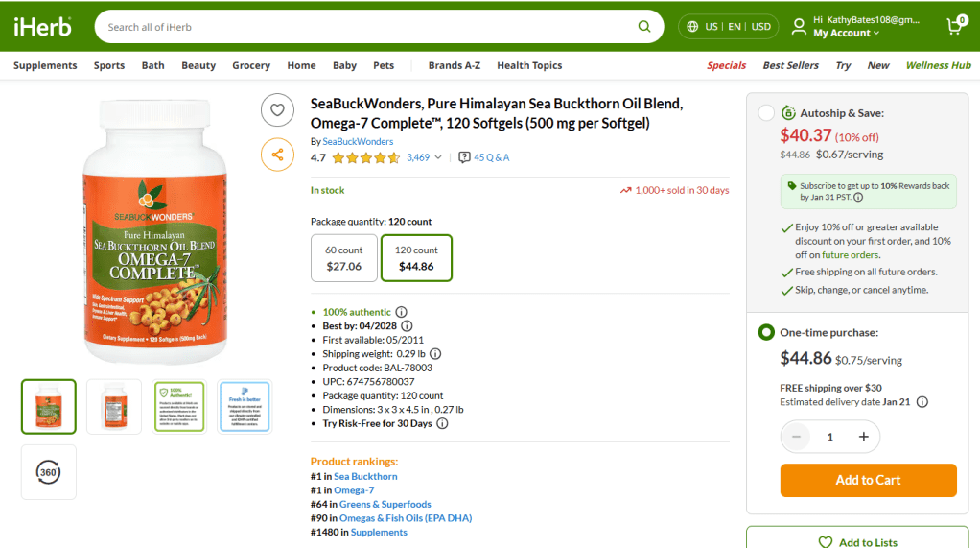Open the US EN USD region selector

point(729,27)
